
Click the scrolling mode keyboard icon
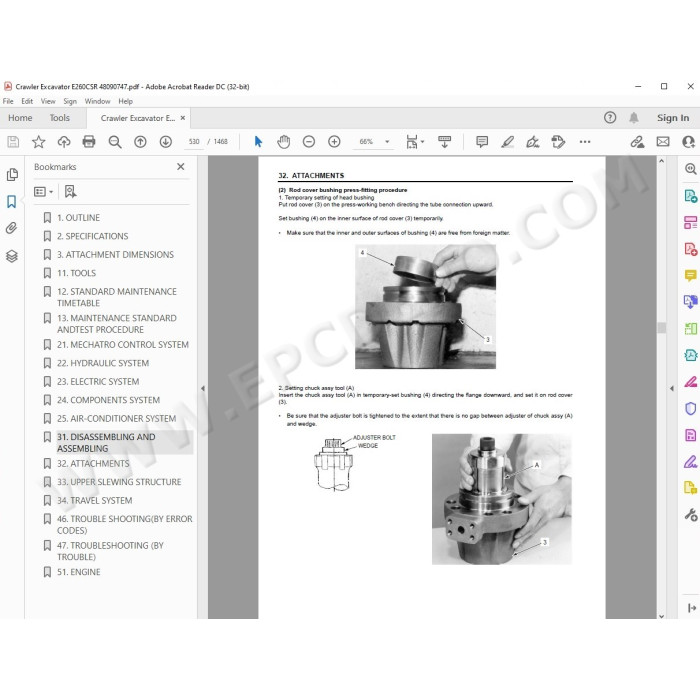[x=444, y=142]
